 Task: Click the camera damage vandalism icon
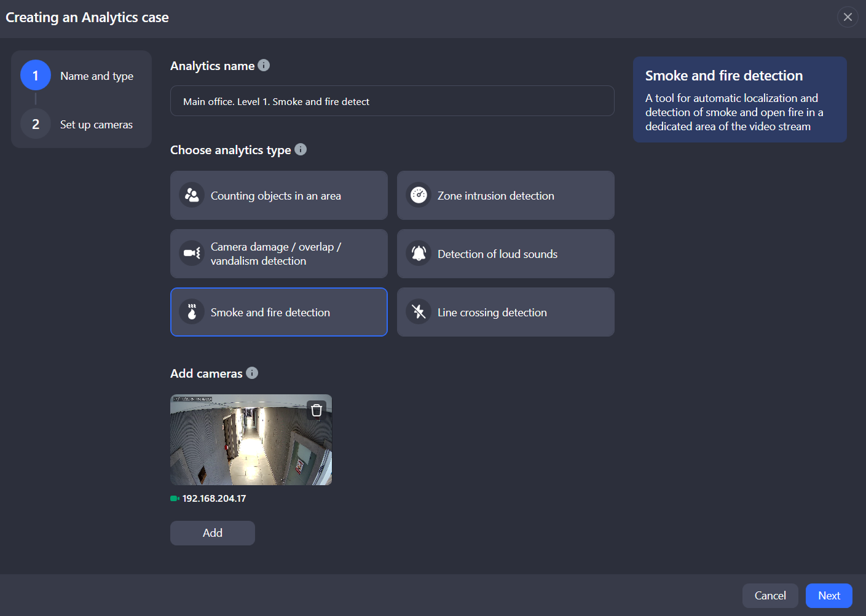192,254
